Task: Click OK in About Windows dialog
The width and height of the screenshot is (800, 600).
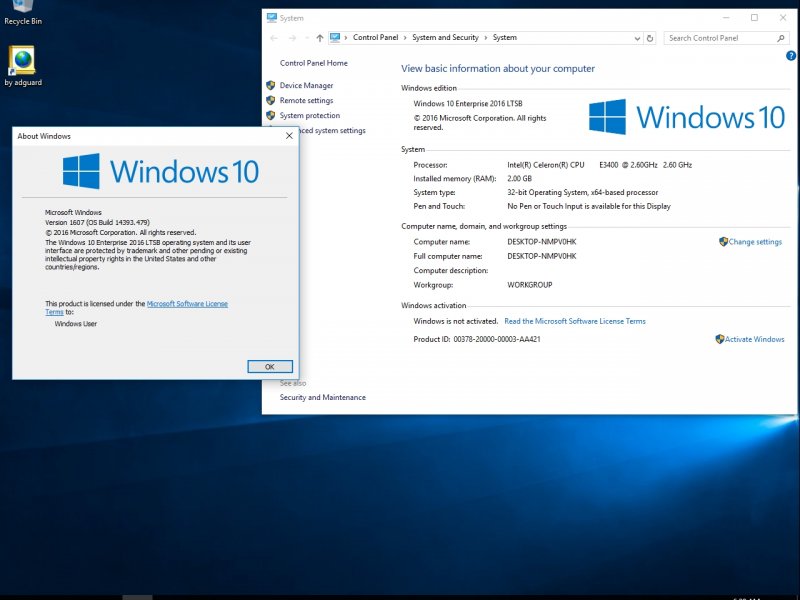Action: pos(270,366)
